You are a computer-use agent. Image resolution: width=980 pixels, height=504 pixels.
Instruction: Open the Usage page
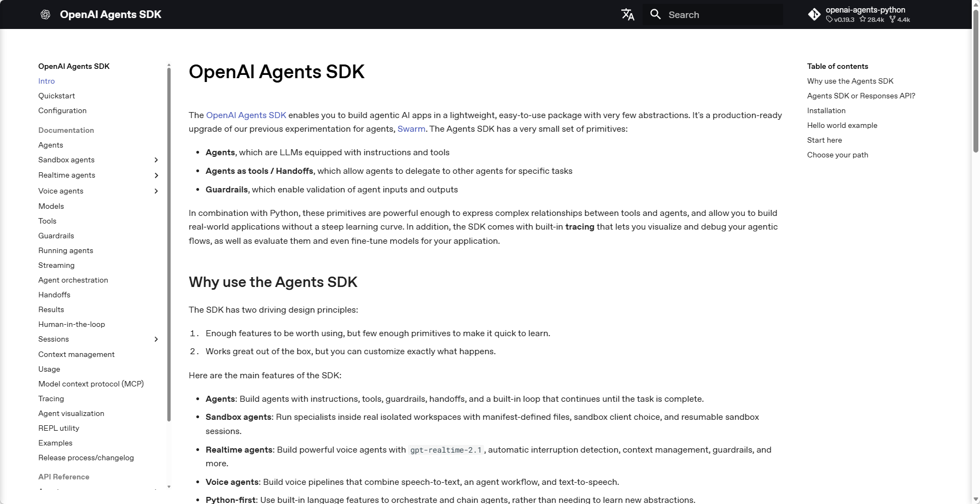[x=49, y=369]
